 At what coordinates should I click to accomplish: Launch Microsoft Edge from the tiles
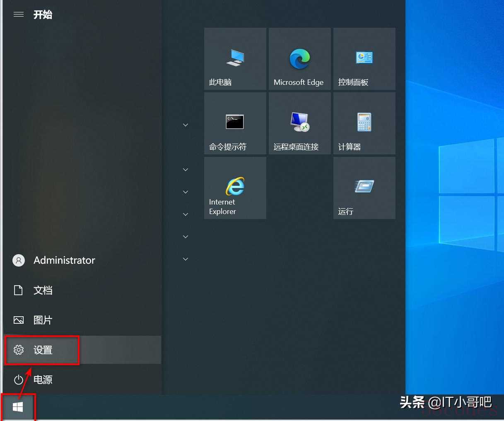(299, 59)
